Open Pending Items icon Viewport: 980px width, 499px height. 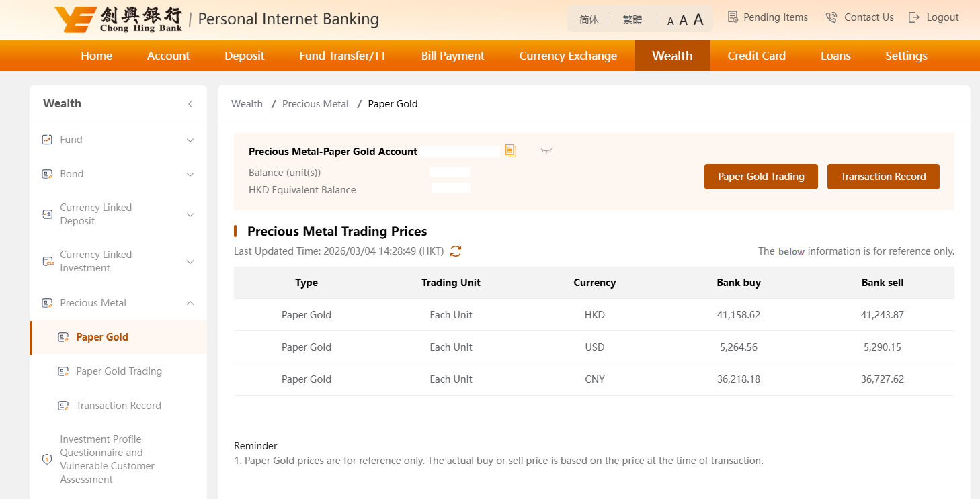[x=733, y=17]
